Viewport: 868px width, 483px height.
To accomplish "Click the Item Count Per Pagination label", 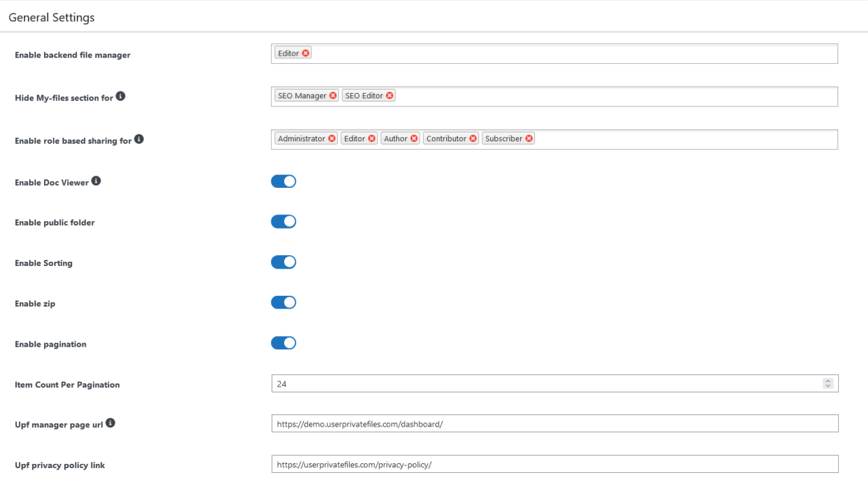I will click(x=67, y=385).
